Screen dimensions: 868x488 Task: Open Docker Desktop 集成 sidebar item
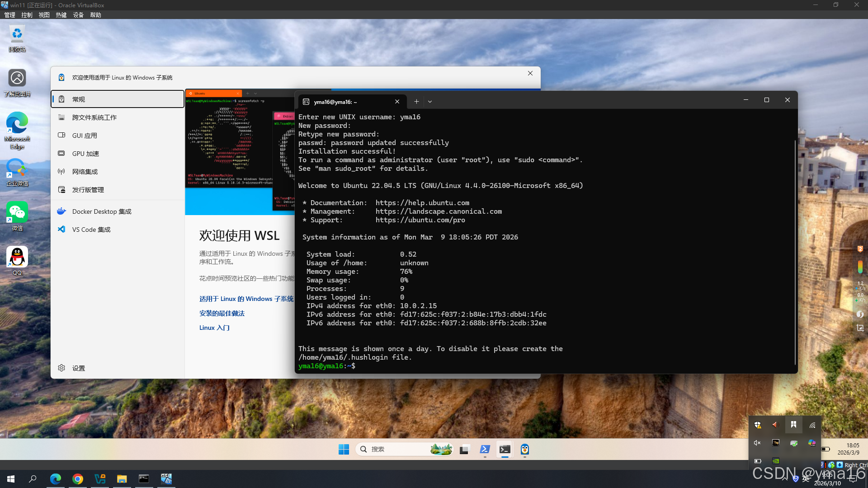coord(102,211)
